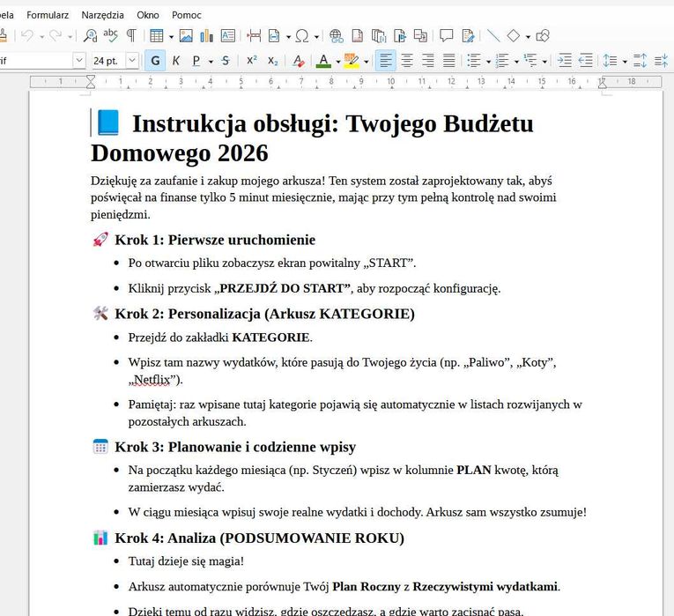This screenshot has height=616, width=674.
Task: Insert a field via the field icon
Action: click(274, 36)
